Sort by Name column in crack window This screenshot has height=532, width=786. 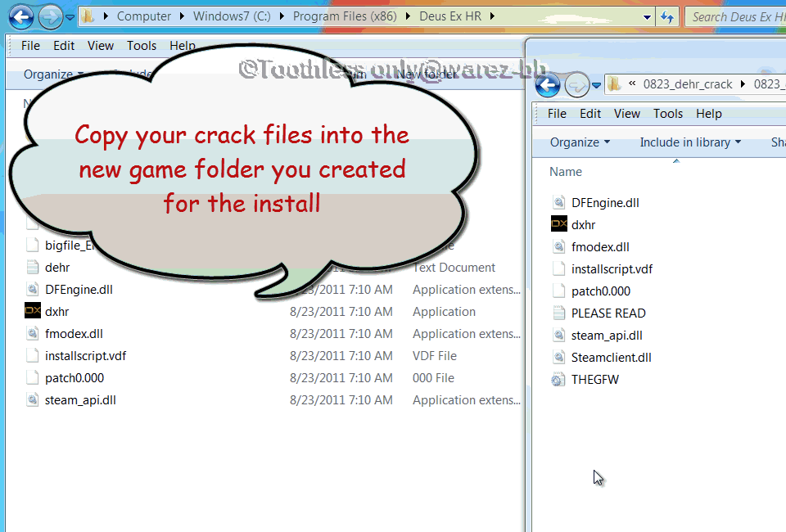[566, 172]
